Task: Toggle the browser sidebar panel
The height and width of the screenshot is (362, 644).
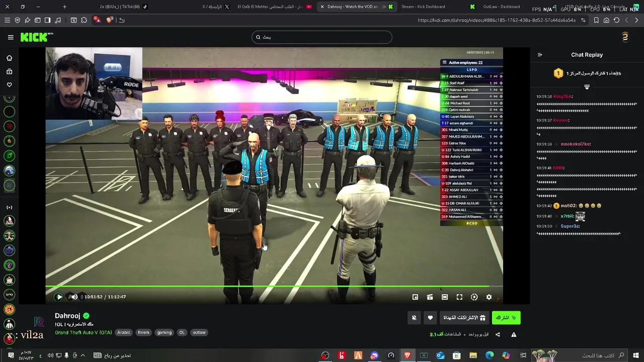Action: point(47,20)
